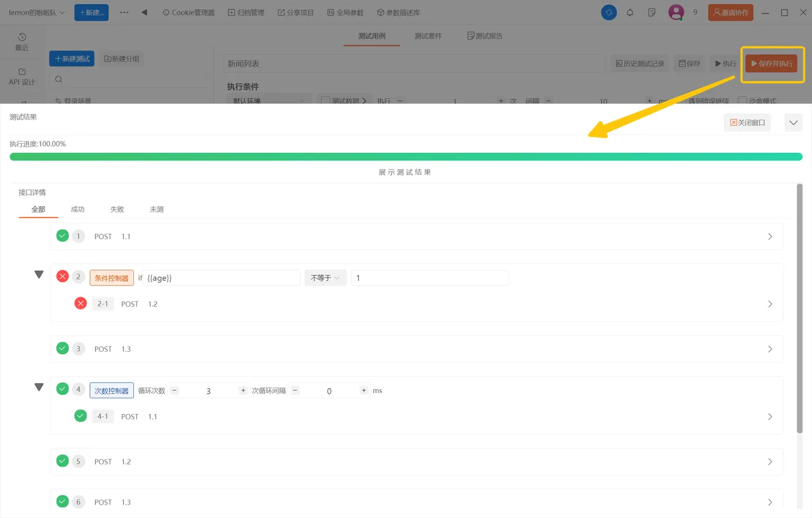This screenshot has width=812, height=518.
Task: Click the blue sync circle icon
Action: [x=609, y=12]
